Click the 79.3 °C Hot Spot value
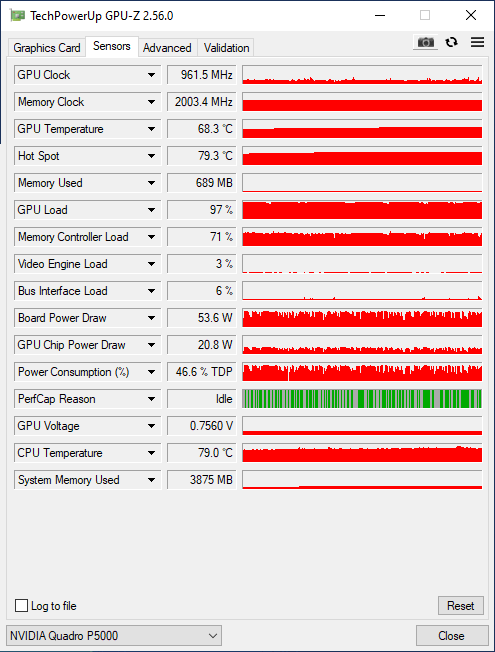Image resolution: width=495 pixels, height=652 pixels. pos(202,156)
